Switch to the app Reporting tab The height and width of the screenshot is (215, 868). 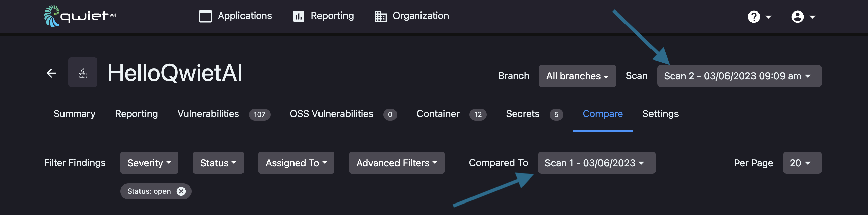[136, 114]
